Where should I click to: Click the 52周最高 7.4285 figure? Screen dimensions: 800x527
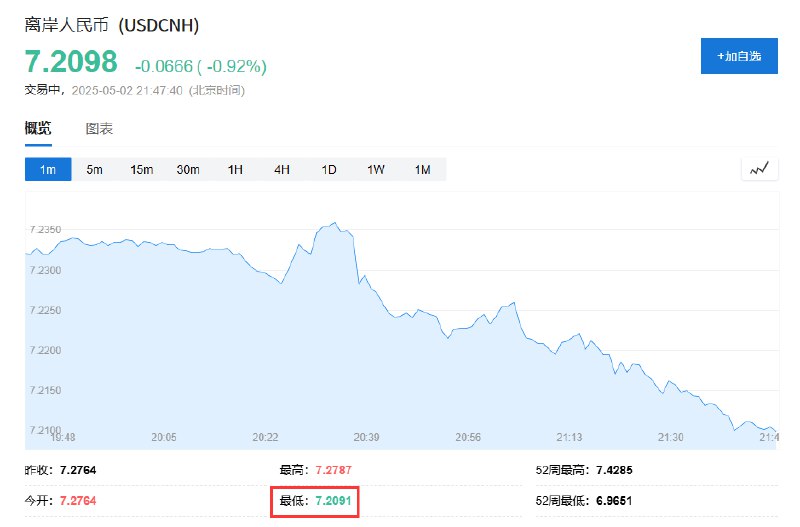pos(614,470)
